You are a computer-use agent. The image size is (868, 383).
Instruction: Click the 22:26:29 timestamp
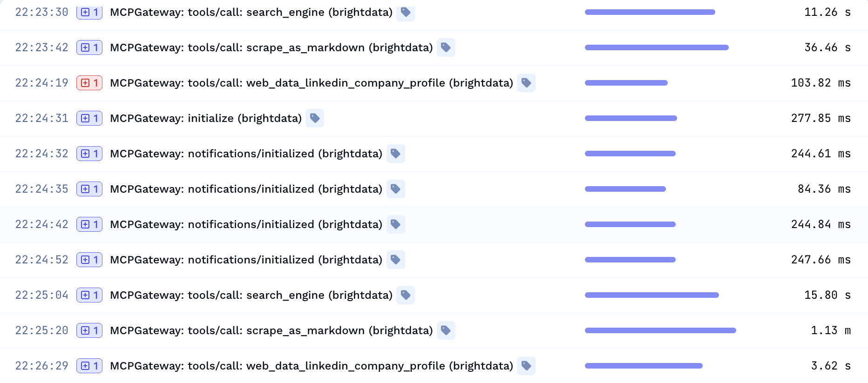tap(42, 366)
